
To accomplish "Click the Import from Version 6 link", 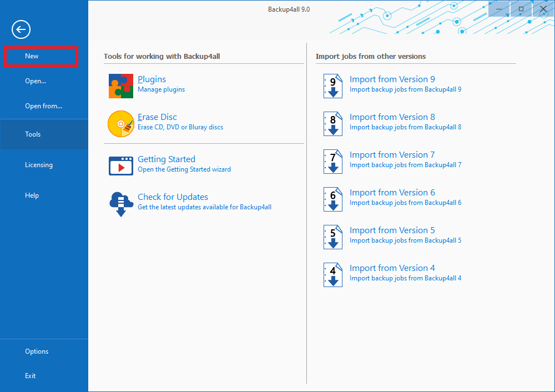I will pyautogui.click(x=392, y=193).
